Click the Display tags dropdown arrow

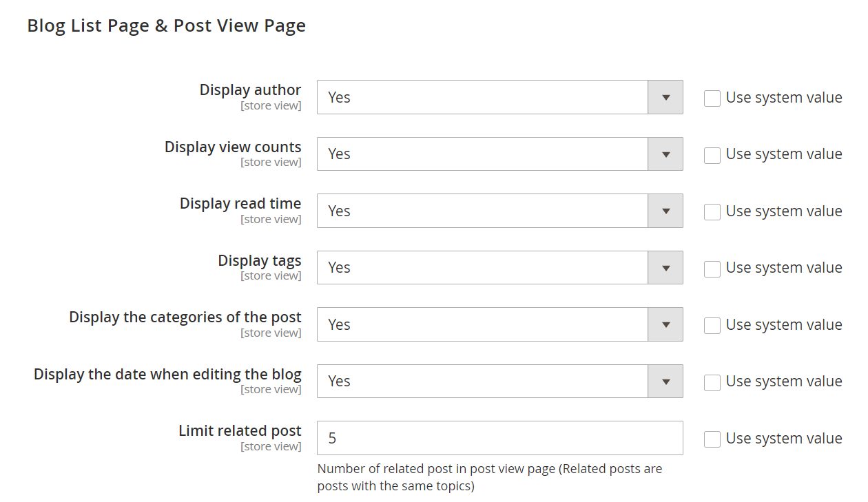pyautogui.click(x=665, y=268)
